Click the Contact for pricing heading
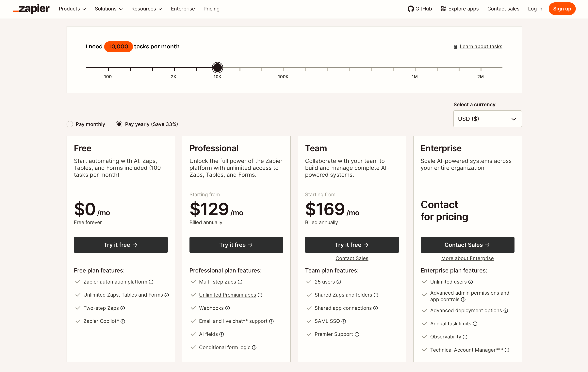The image size is (588, 372). click(x=444, y=211)
